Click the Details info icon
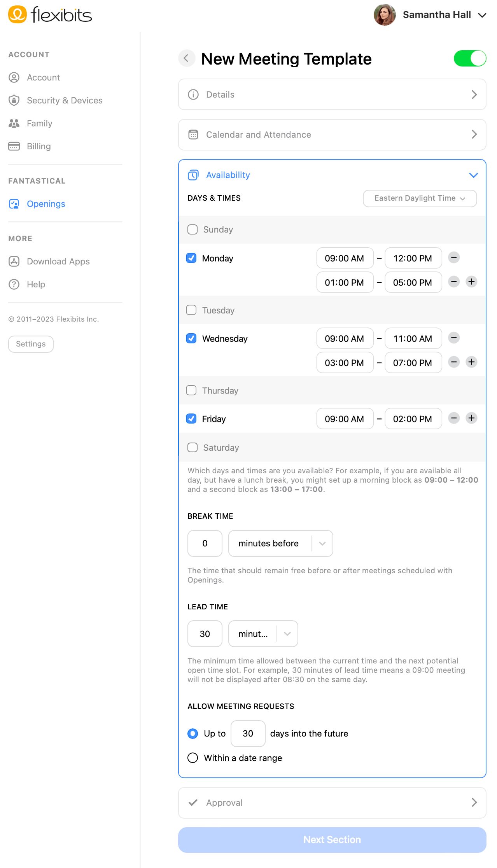This screenshot has height=868, width=497. coord(193,94)
